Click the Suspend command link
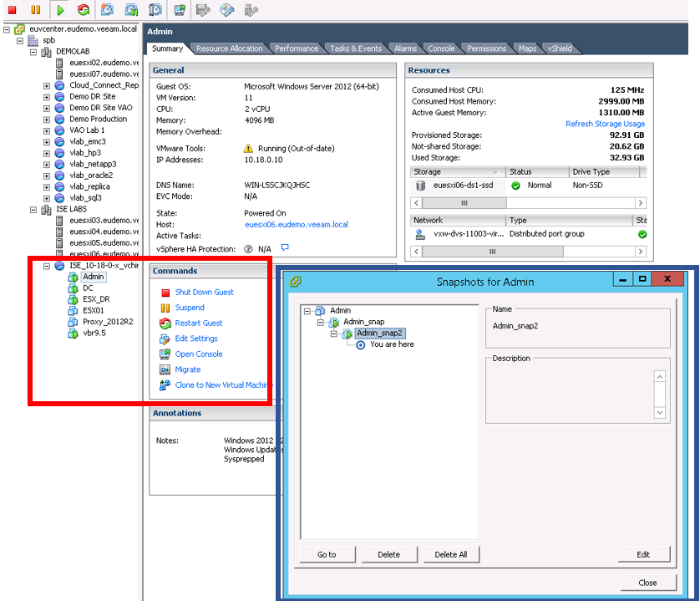Viewport: 700px width, 601px height. point(190,308)
